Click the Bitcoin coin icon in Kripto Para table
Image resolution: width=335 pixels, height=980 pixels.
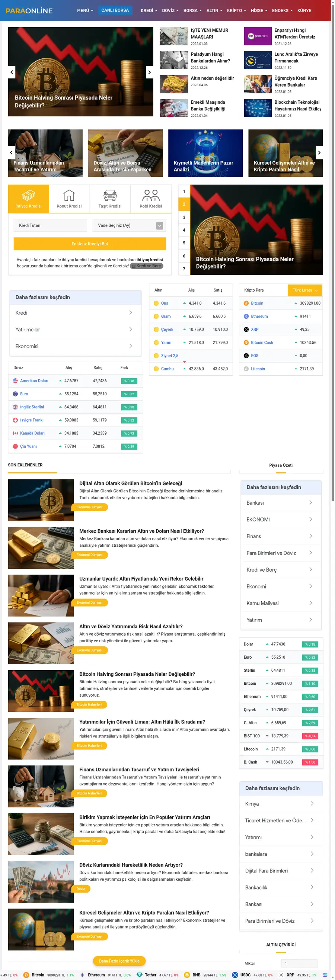tap(246, 303)
